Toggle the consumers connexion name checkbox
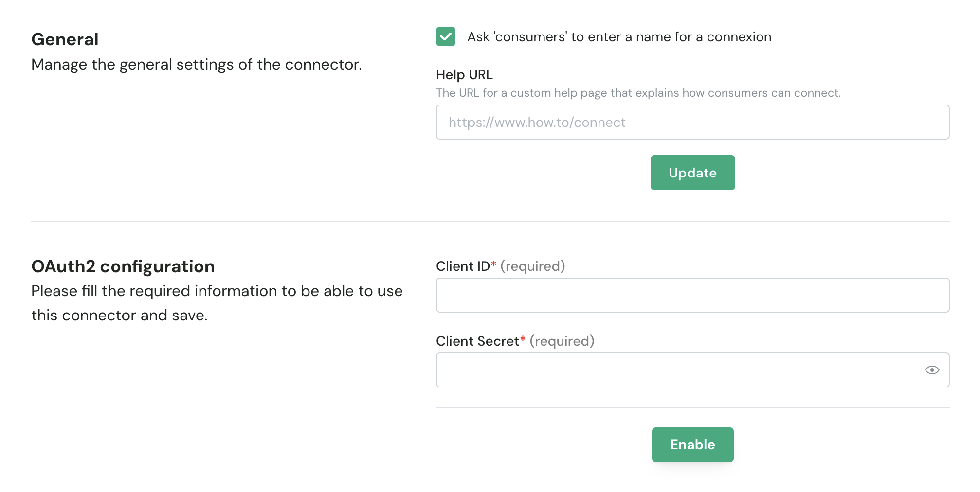This screenshot has width=980, height=492. point(445,36)
